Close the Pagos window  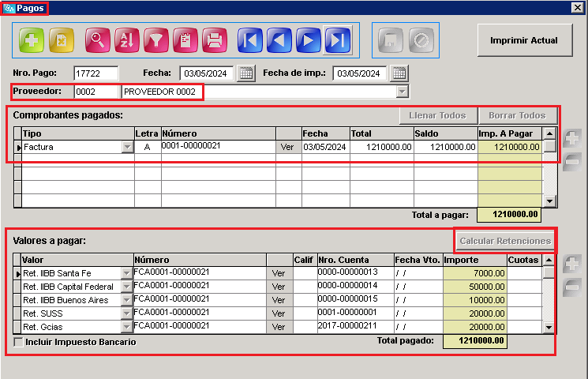click(x=578, y=8)
